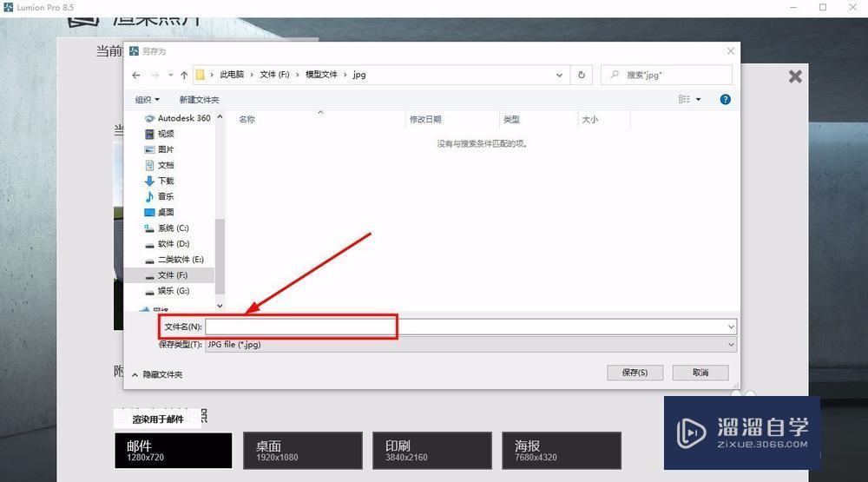
Task: Open the blue help icon
Action: (725, 99)
